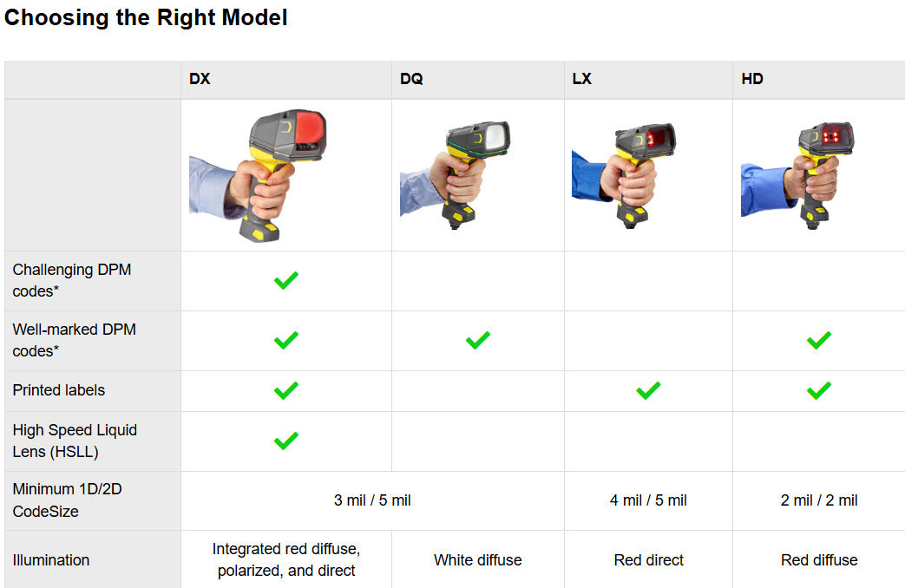The height and width of the screenshot is (588, 905).
Task: Click the DX scanner product image
Action: point(259,175)
